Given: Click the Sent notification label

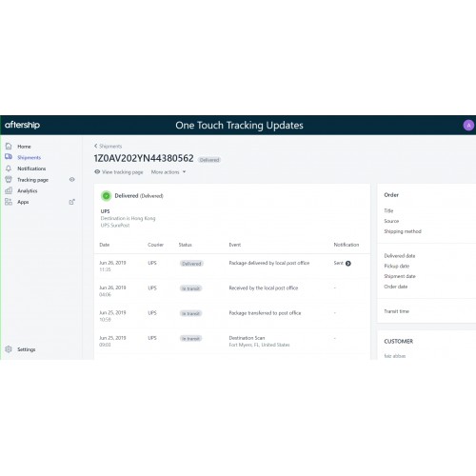Looking at the screenshot, I should coord(338,263).
